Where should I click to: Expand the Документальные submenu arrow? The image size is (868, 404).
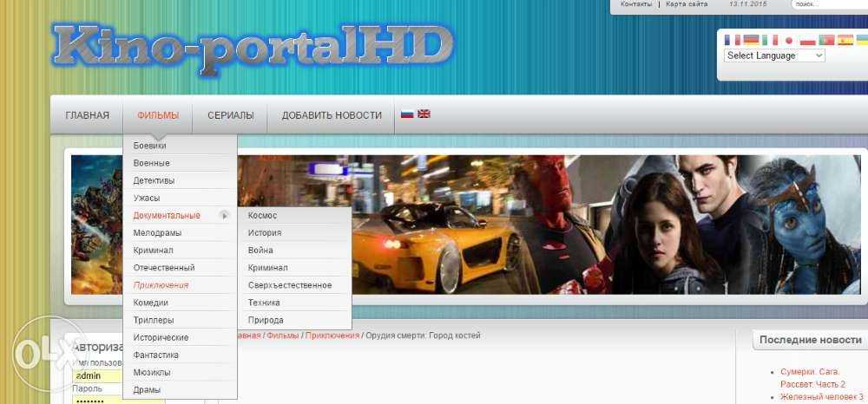pyautogui.click(x=224, y=216)
